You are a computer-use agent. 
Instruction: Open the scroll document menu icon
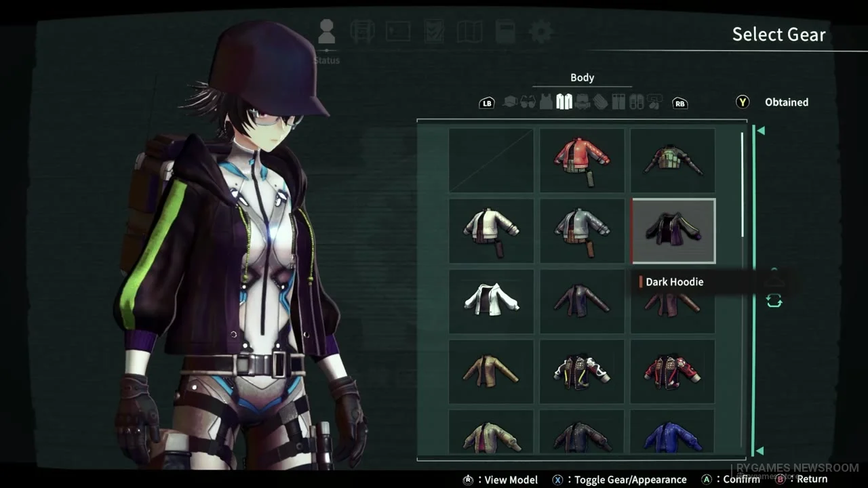363,31
